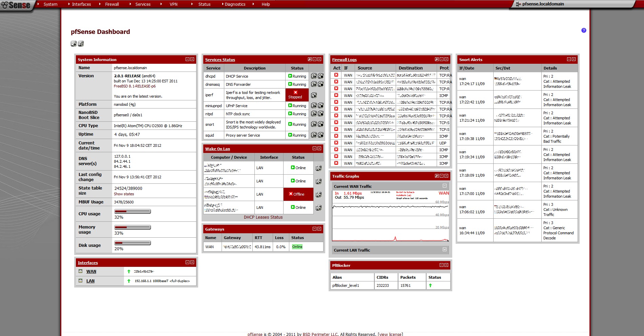Restart the dnsmasq service
Image resolution: width=644 pixels, height=336 pixels.
point(314,84)
